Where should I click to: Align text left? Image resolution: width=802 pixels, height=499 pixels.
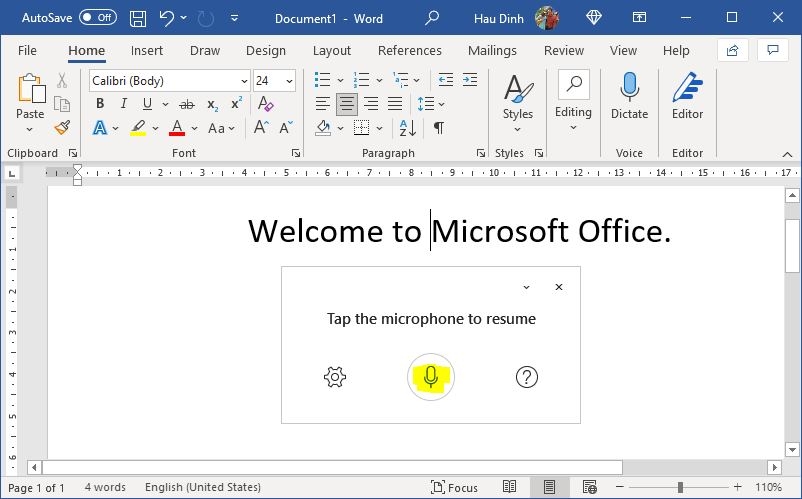[322, 104]
